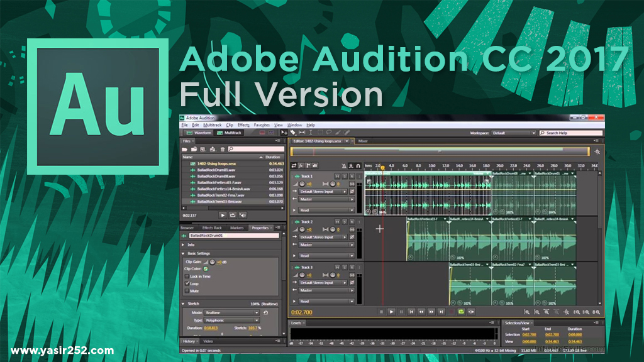The image size is (644, 362).
Task: Click the Track 1 volume knob
Action: [x=302, y=184]
